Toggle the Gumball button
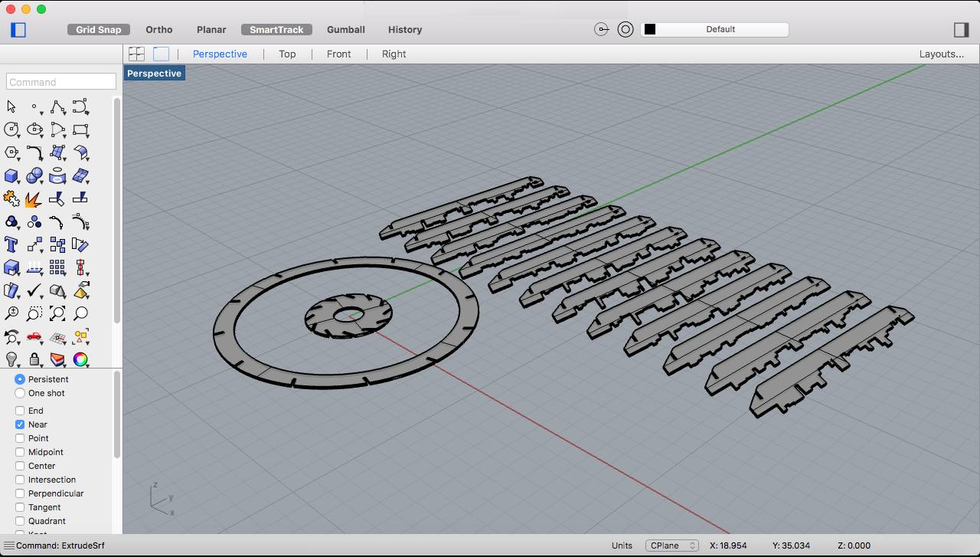This screenshot has width=980, height=557. pos(346,30)
